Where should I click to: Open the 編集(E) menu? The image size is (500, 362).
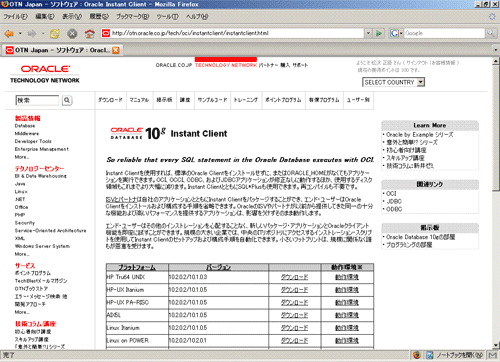click(x=45, y=16)
